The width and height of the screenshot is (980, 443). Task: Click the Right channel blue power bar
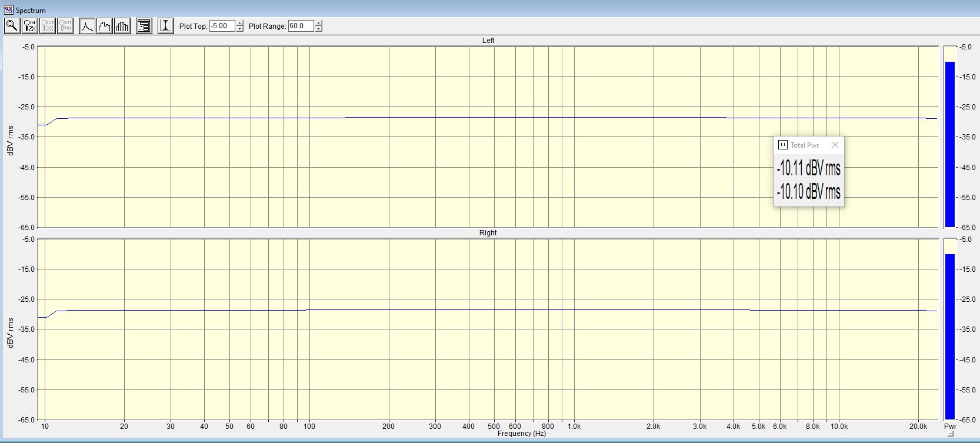950,337
